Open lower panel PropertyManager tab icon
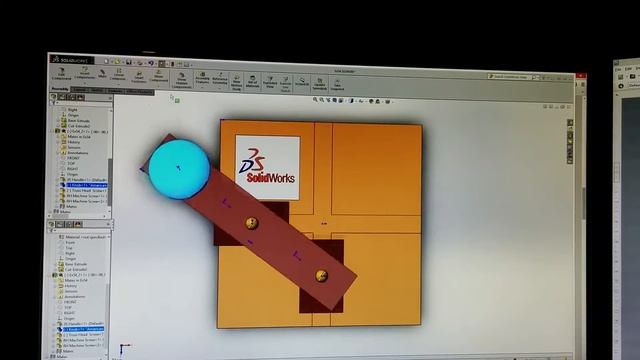The width and height of the screenshot is (640, 360). pos(60,224)
